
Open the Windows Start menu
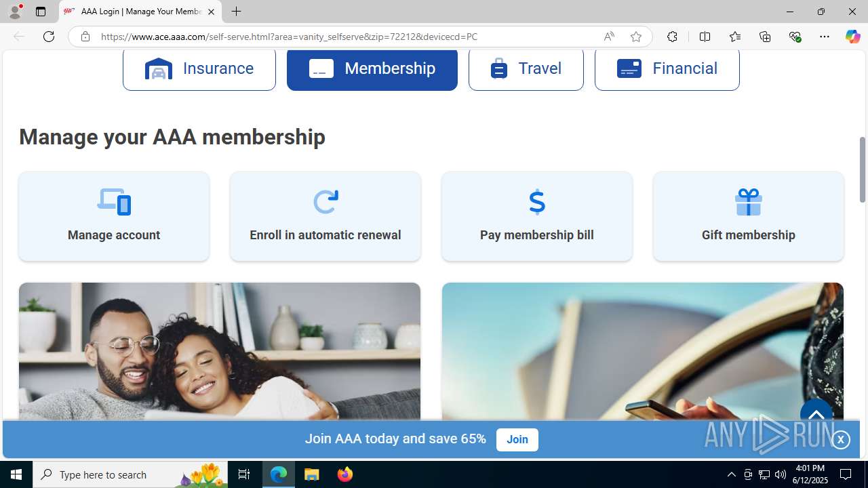[x=16, y=474]
